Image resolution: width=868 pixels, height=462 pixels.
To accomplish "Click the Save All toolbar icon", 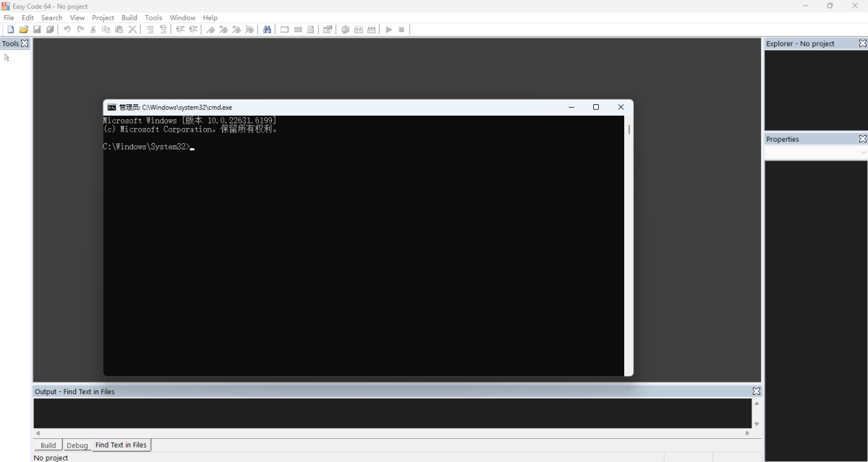I will (50, 30).
